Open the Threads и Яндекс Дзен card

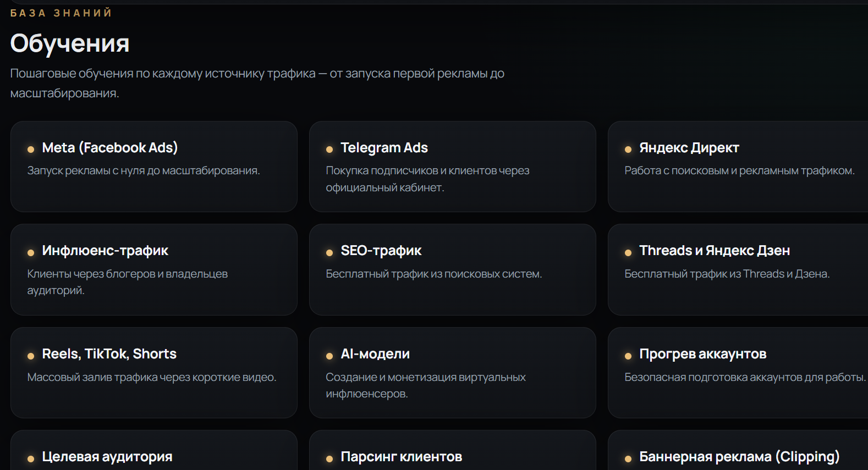click(738, 269)
